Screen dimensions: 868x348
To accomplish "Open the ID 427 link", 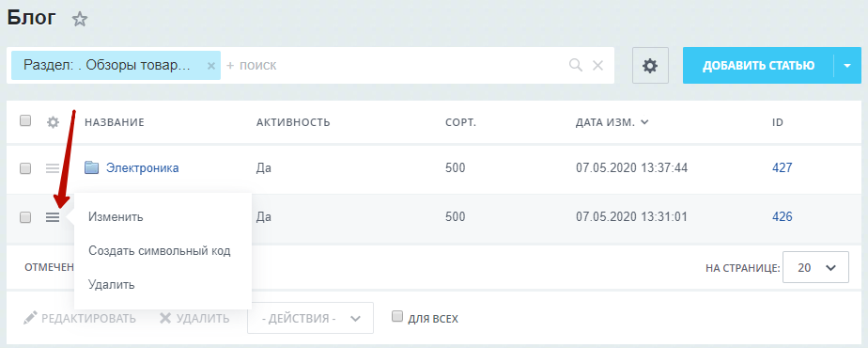I will click(783, 167).
